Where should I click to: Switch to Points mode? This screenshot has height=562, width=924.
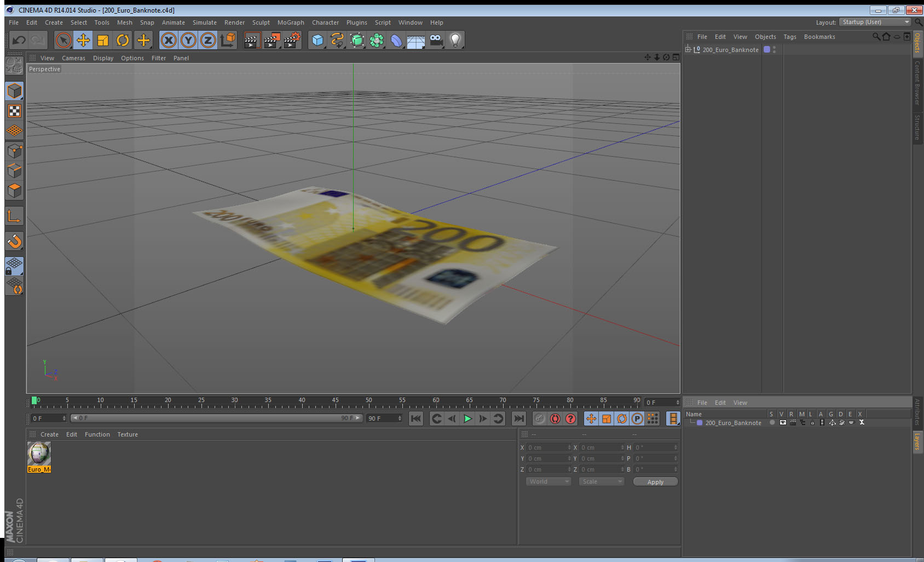(x=14, y=151)
